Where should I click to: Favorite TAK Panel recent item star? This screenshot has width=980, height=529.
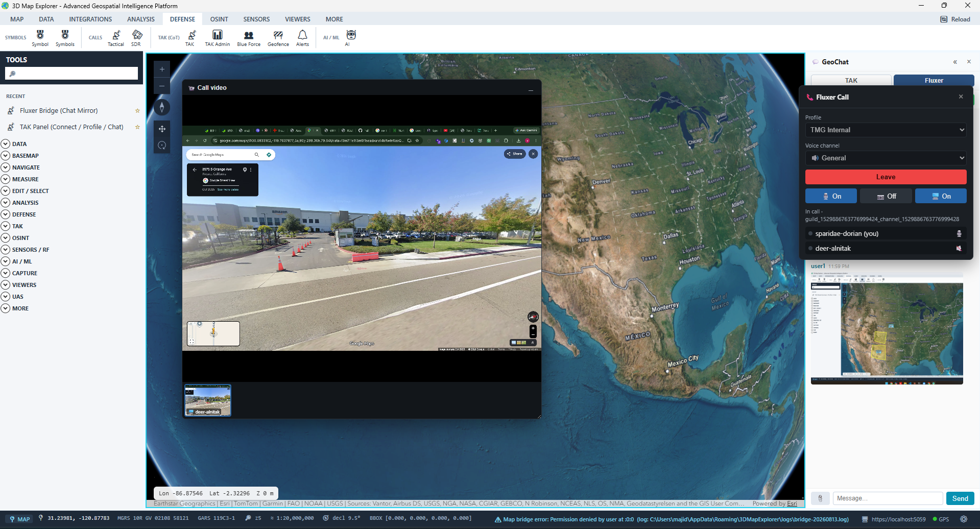click(137, 127)
